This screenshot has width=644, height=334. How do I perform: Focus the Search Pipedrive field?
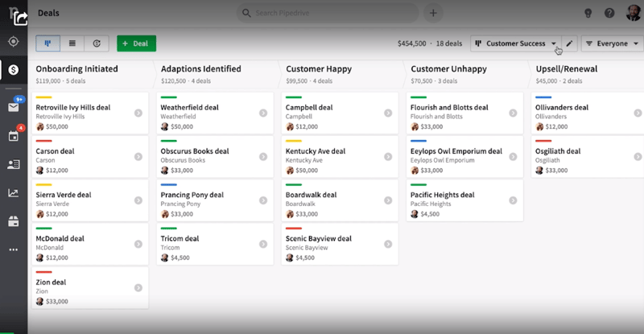pos(328,13)
